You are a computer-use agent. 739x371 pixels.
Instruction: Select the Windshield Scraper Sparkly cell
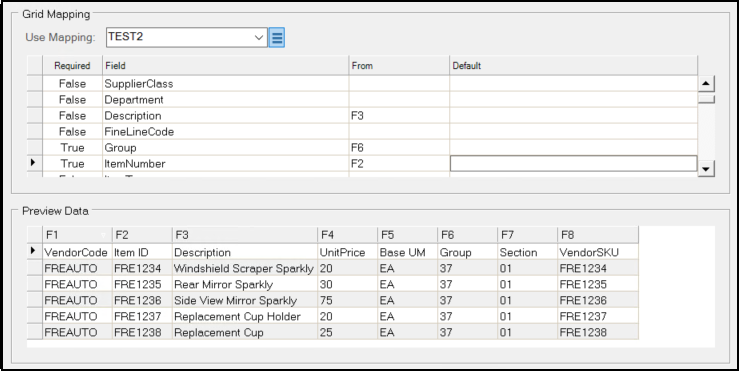click(x=245, y=269)
